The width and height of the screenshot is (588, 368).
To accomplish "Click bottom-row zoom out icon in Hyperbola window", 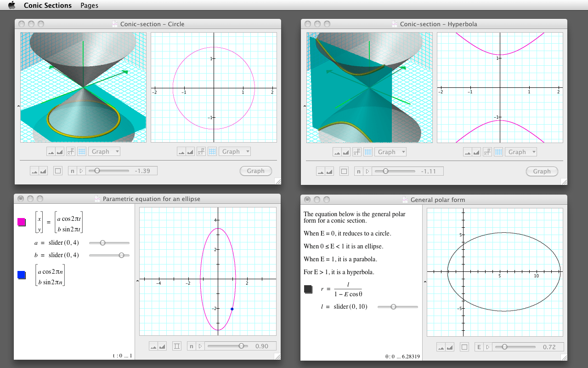I will pos(321,171).
